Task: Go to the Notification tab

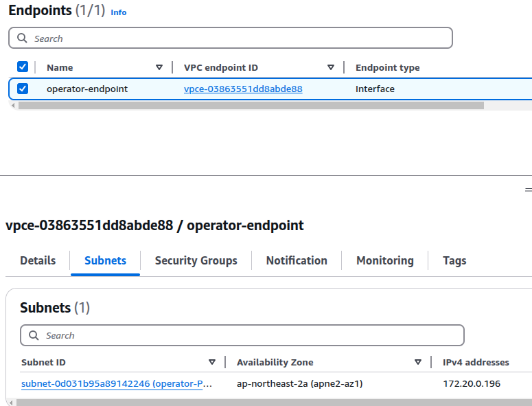Action: 297,260
